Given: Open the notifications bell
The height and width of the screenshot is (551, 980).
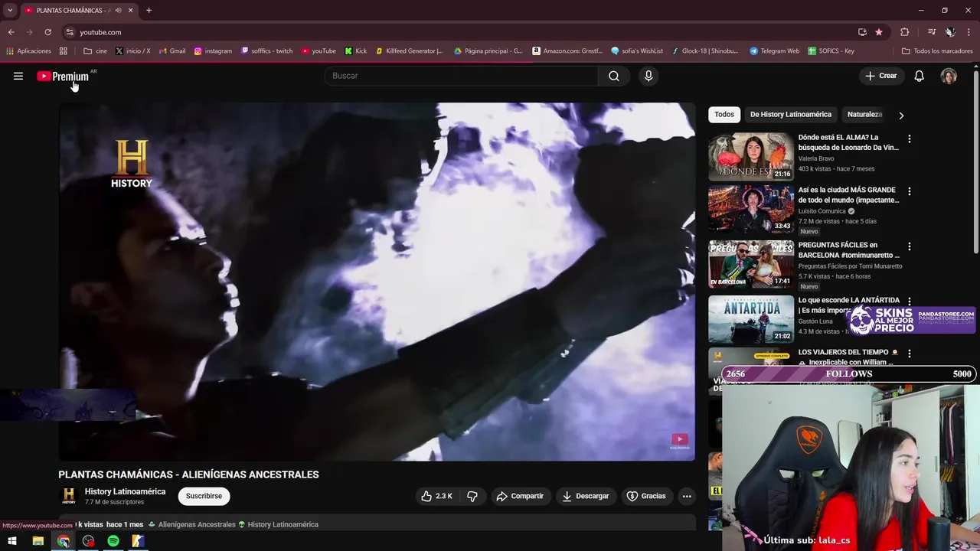Looking at the screenshot, I should (x=920, y=76).
